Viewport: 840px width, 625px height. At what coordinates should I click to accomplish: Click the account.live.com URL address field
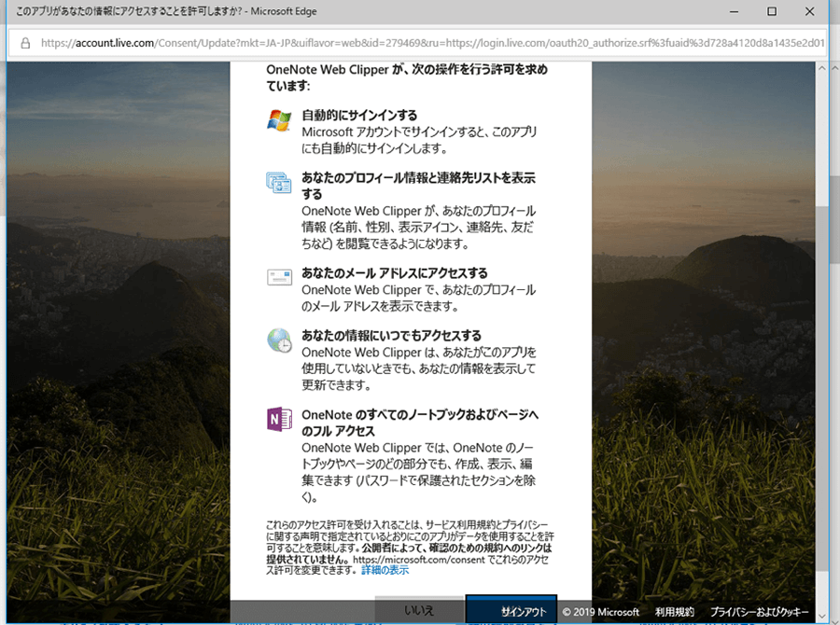(x=420, y=43)
